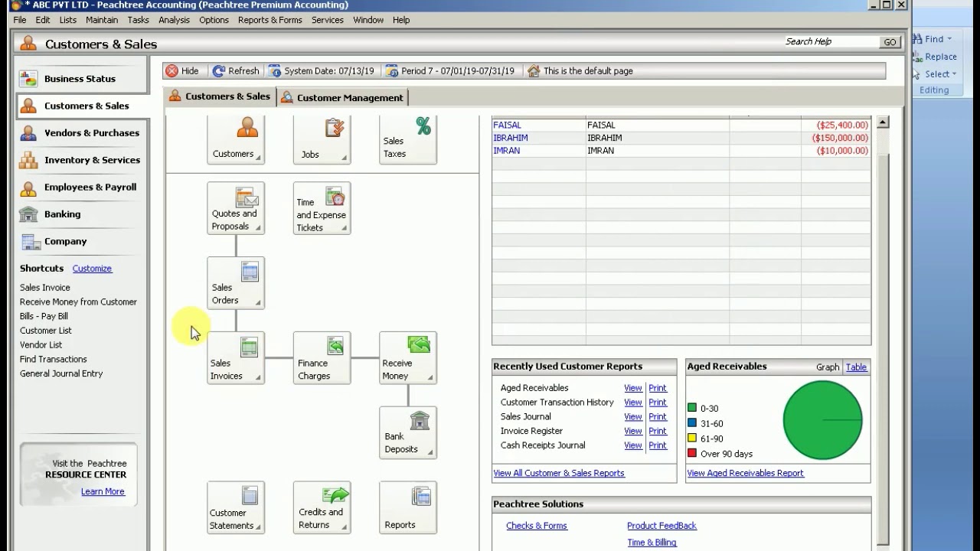Expand Customer Statements dropdown arrow

258,527
